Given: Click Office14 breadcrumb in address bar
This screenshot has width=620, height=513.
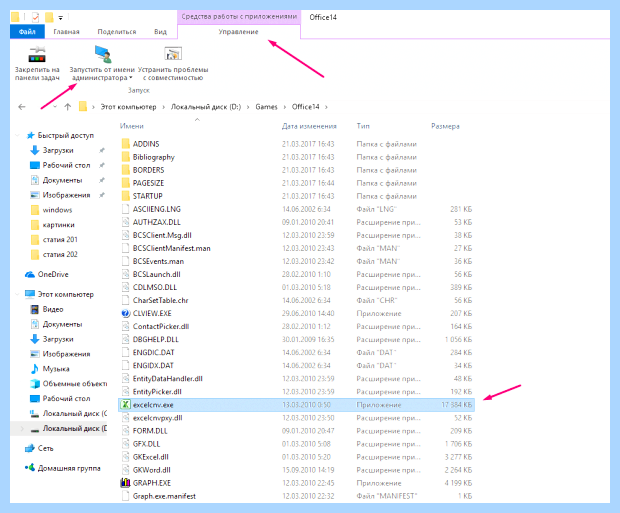Looking at the screenshot, I should (x=305, y=107).
